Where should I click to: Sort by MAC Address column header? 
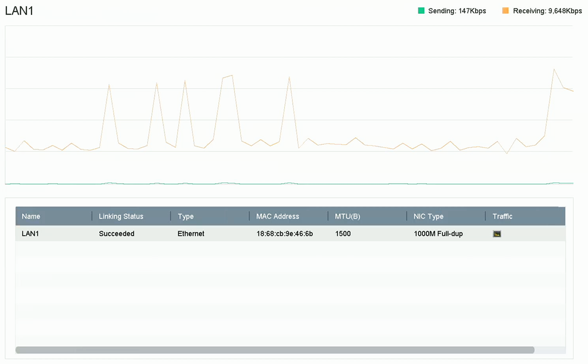(277, 216)
